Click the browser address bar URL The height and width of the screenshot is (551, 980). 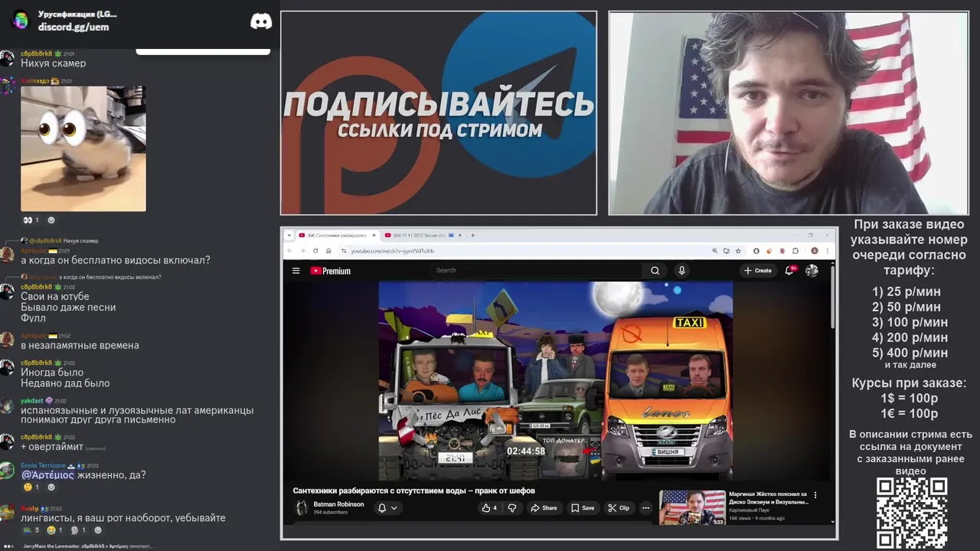point(393,251)
